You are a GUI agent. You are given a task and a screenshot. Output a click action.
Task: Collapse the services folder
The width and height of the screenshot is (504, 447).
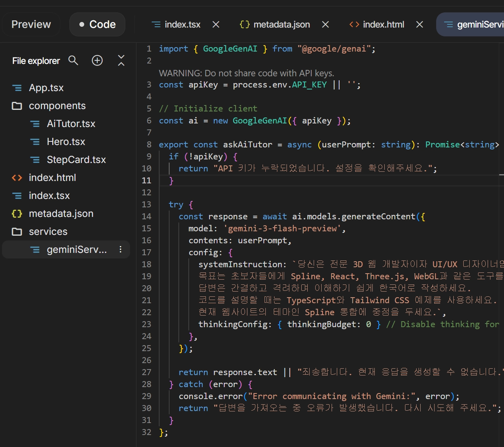(x=48, y=232)
